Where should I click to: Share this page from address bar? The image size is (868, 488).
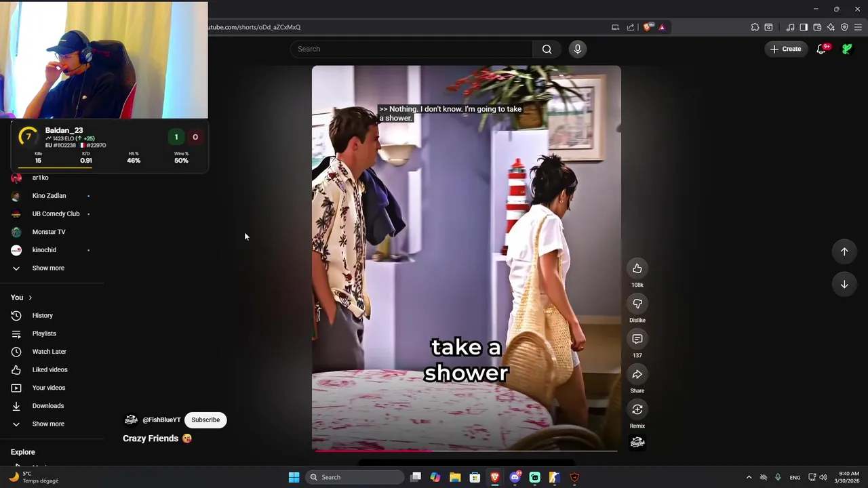631,27
